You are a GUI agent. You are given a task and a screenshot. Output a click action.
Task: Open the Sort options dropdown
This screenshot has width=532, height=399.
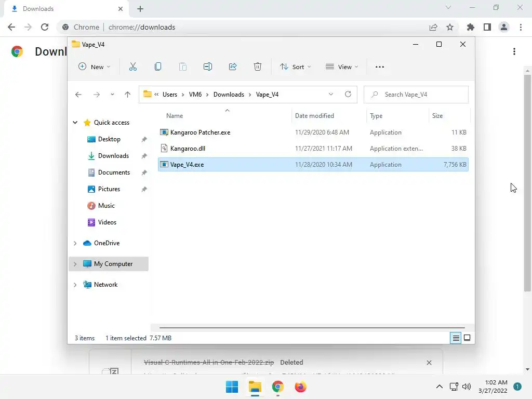[x=295, y=67]
